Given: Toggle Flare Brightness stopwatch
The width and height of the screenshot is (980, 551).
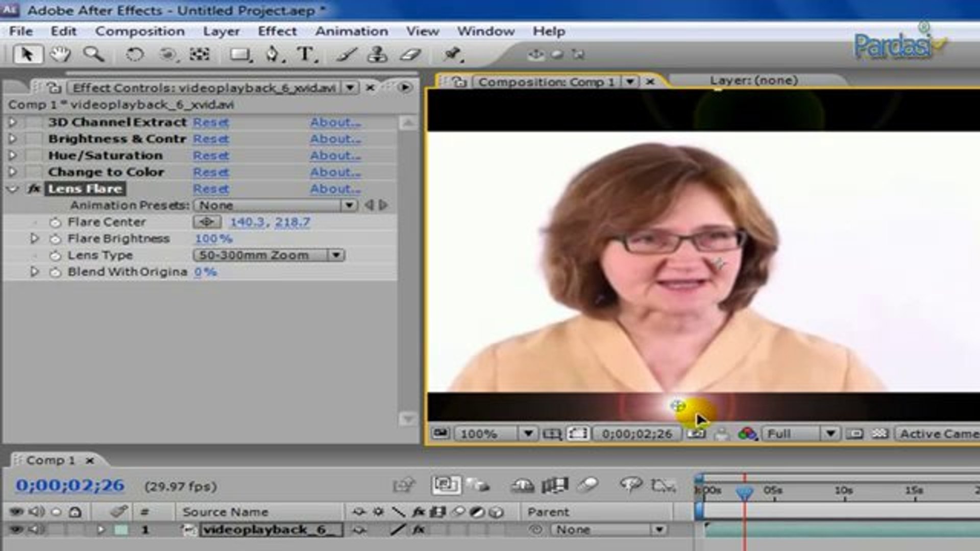Looking at the screenshot, I should (55, 239).
